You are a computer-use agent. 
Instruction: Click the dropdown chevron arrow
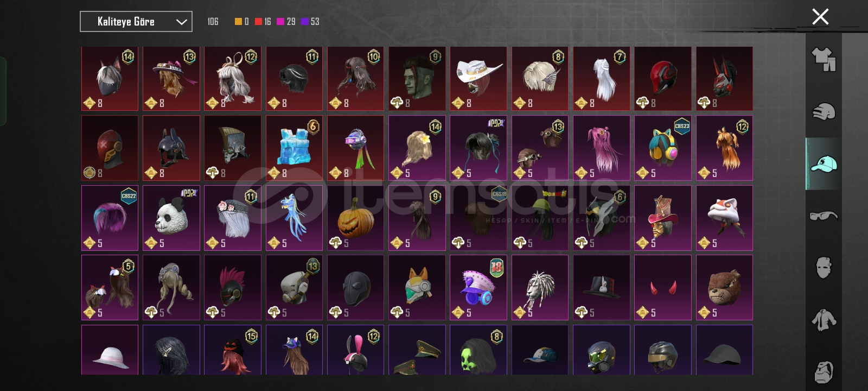click(x=182, y=22)
